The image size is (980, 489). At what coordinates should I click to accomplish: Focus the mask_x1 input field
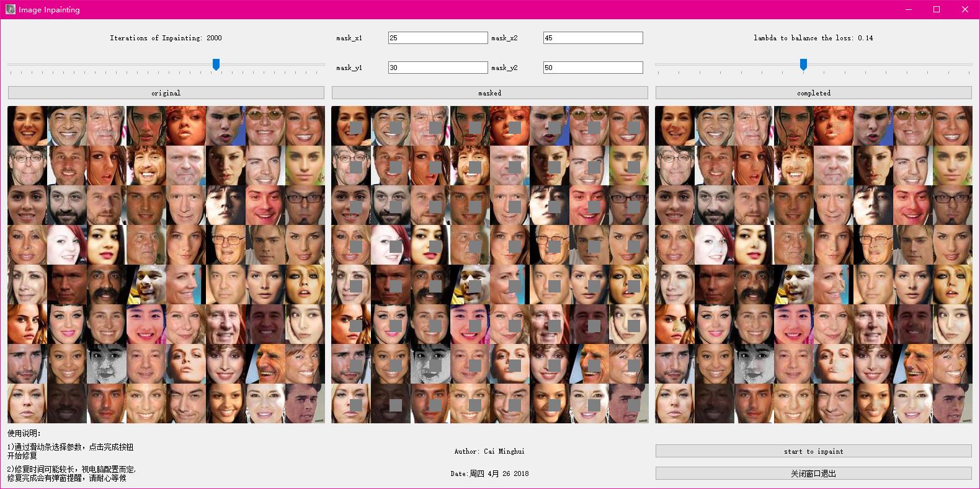[438, 38]
